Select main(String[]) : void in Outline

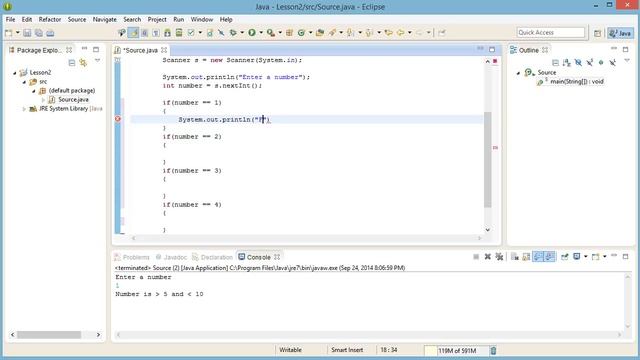coord(576,82)
